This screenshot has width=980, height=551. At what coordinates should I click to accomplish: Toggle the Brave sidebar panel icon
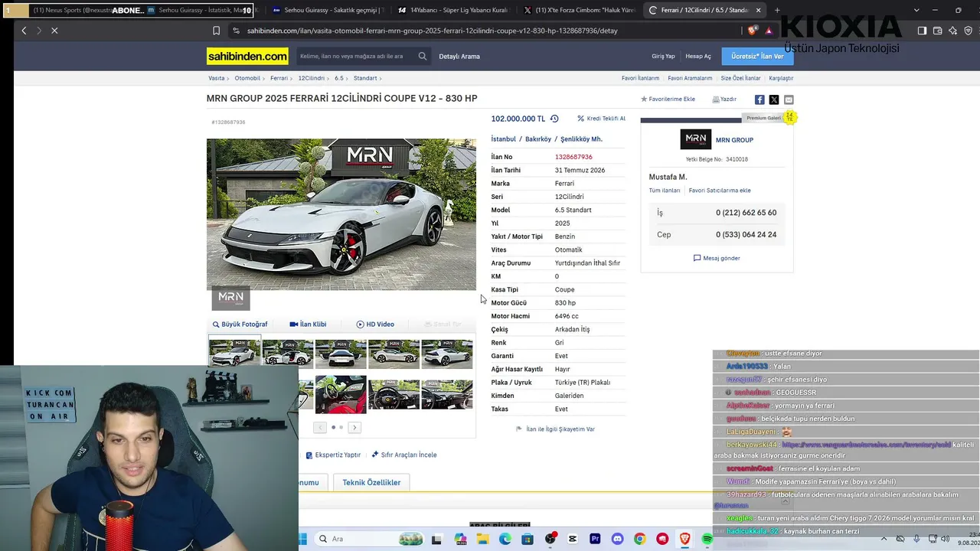pos(922,31)
